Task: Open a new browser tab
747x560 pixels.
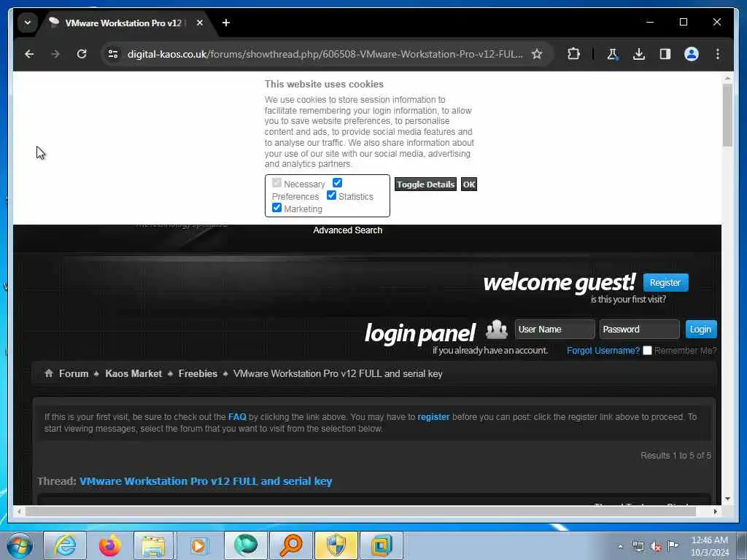Action: tap(226, 23)
